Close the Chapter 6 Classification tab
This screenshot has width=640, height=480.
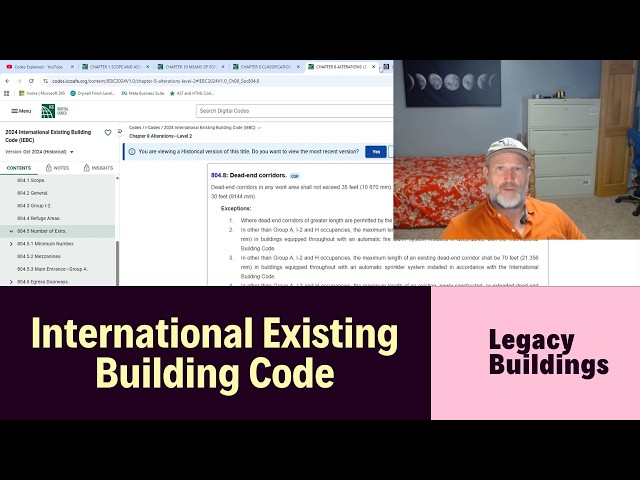[x=298, y=67]
